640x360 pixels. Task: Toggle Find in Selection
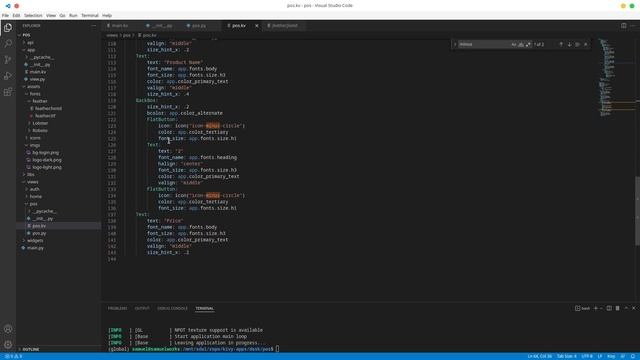pyautogui.click(x=577, y=44)
